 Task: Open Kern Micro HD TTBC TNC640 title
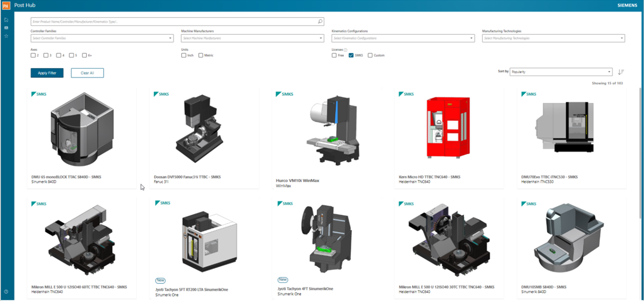[430, 177]
